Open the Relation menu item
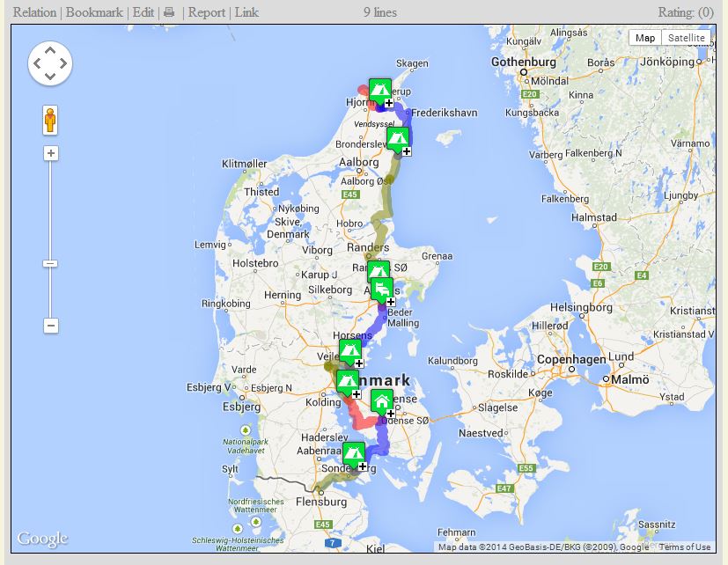This screenshot has width=728, height=565. point(34,12)
